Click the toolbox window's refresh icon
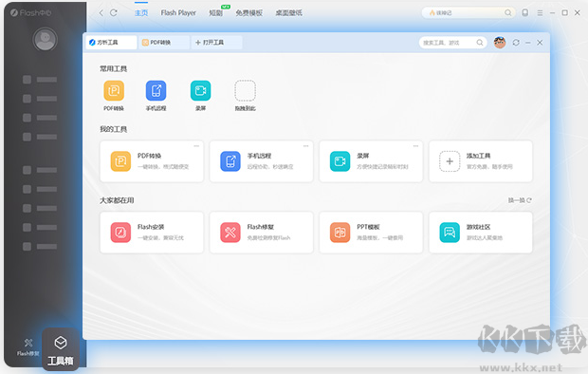Screen dimensions: 588x374 516,43
